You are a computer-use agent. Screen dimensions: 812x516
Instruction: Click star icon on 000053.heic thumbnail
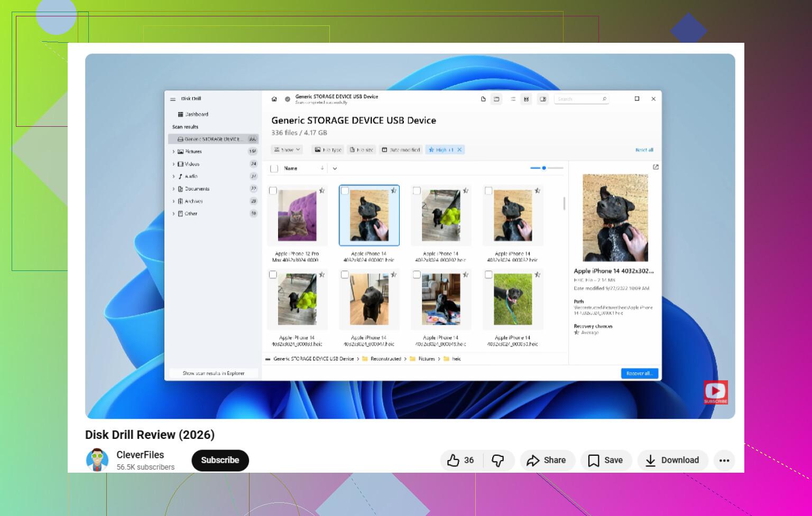(537, 275)
